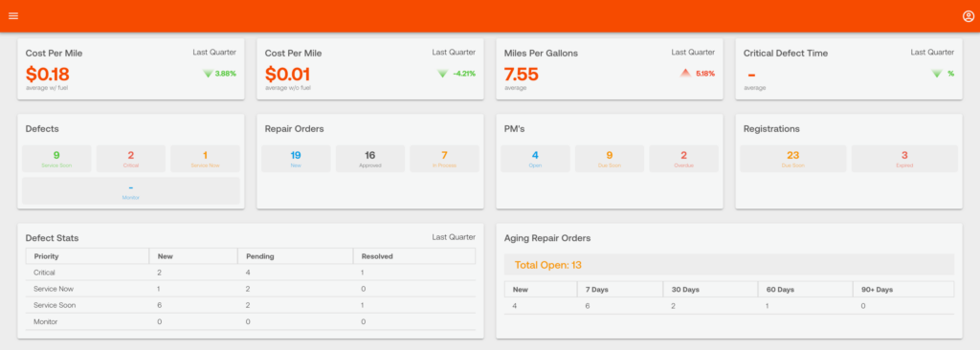Click the Defects card heading
This screenshot has width=980, height=350.
coord(42,129)
